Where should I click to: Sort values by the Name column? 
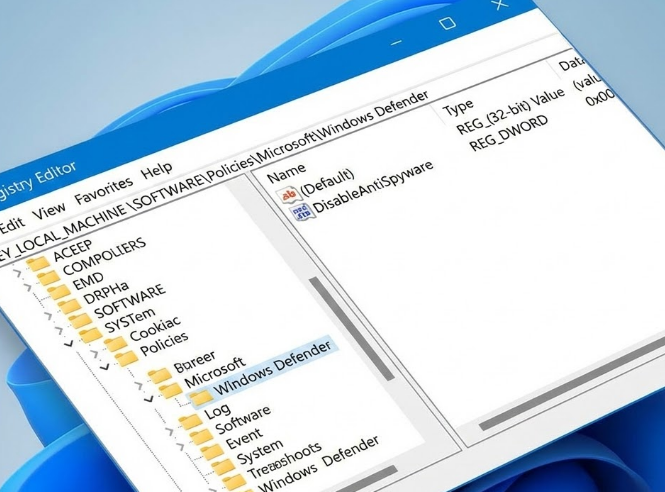287,173
